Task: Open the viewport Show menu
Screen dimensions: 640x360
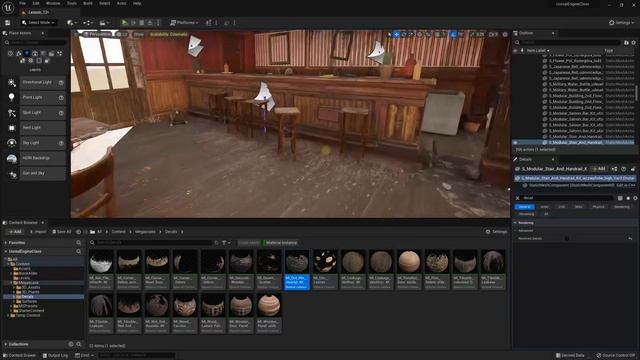Action: [139, 35]
